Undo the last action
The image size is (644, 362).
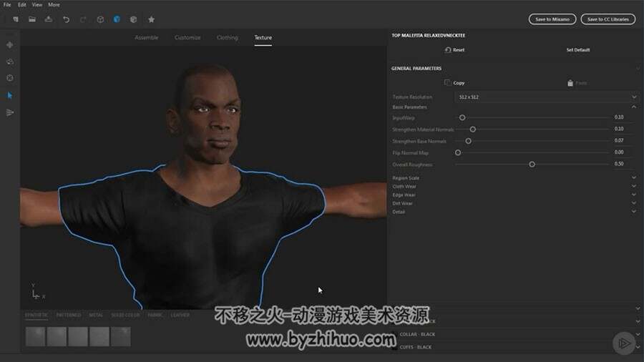tap(66, 19)
